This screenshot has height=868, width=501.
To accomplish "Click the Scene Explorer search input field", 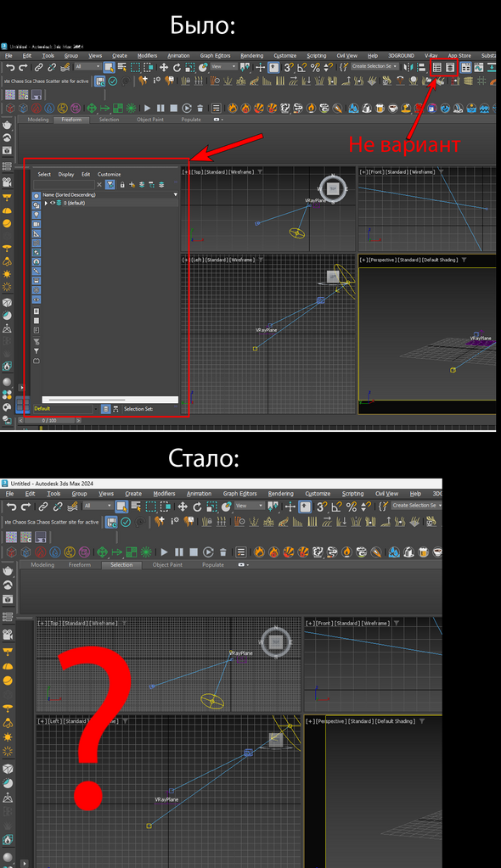I will click(x=64, y=184).
